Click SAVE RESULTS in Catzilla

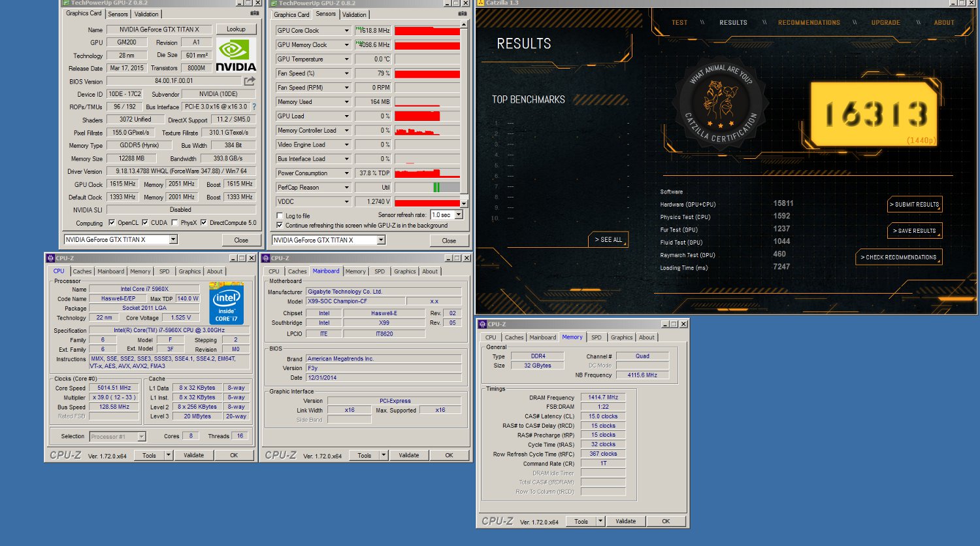(915, 231)
